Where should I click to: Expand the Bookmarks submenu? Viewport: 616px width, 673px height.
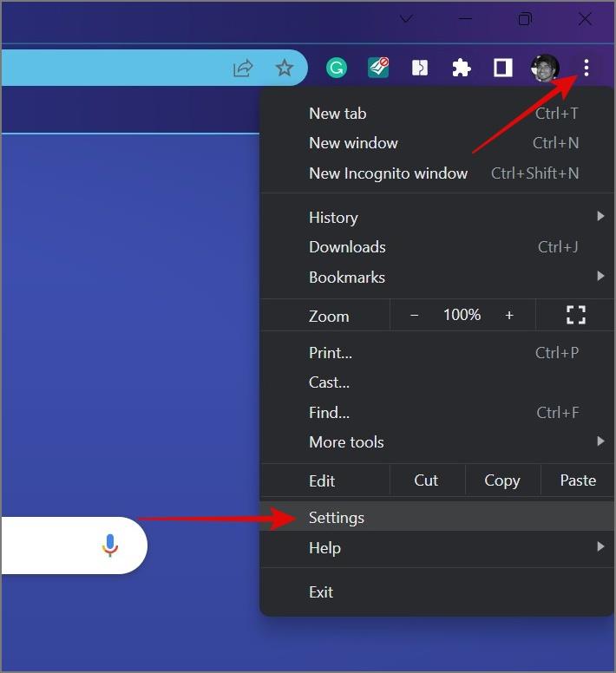437,278
